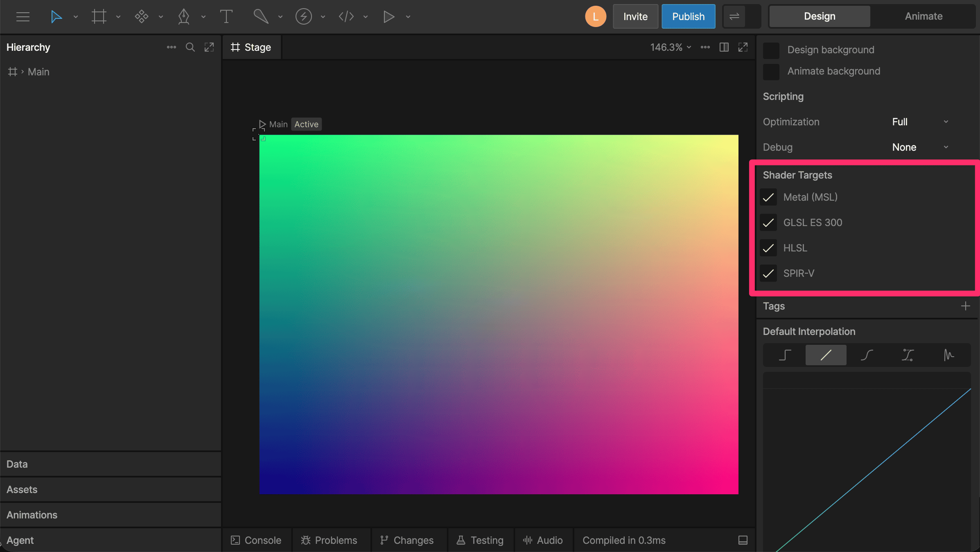
Task: Select Elastic interpolation type
Action: [x=948, y=355]
